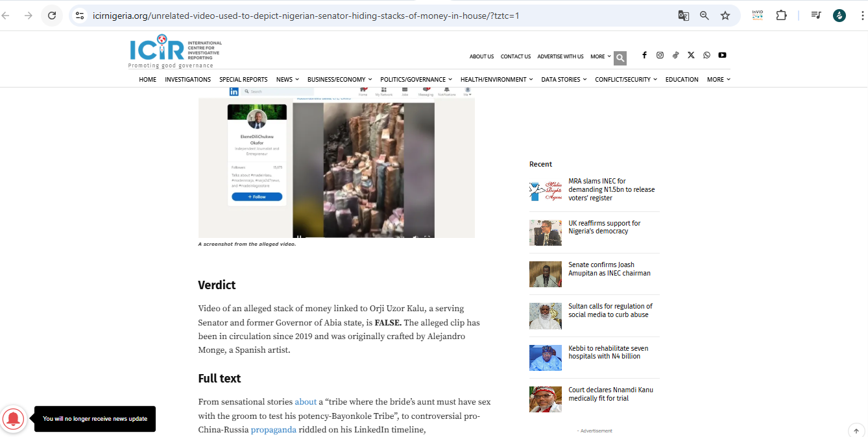This screenshot has width=868, height=437.
Task: Click the scroll-to-top arrow button
Action: pyautogui.click(x=856, y=431)
